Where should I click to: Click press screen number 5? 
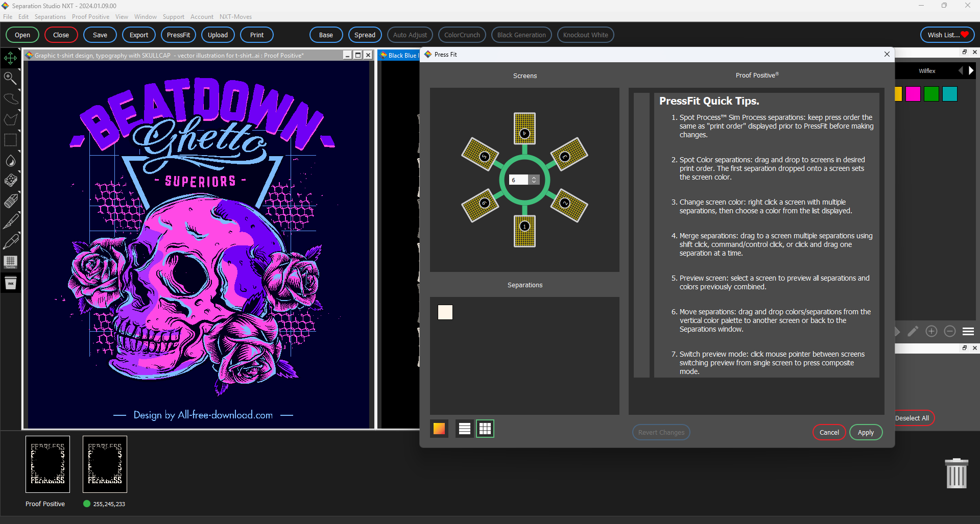[x=481, y=154]
